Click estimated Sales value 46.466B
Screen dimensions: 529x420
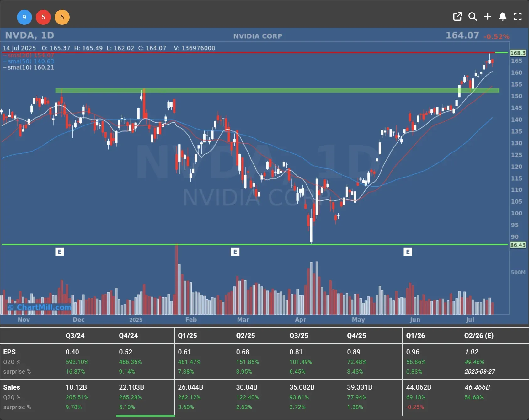point(477,387)
